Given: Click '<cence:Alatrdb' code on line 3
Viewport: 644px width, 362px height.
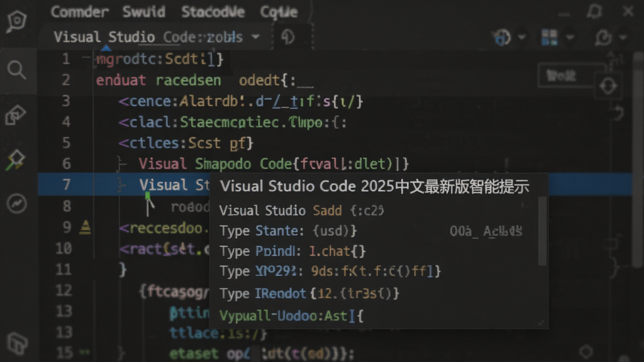Looking at the screenshot, I should point(178,101).
